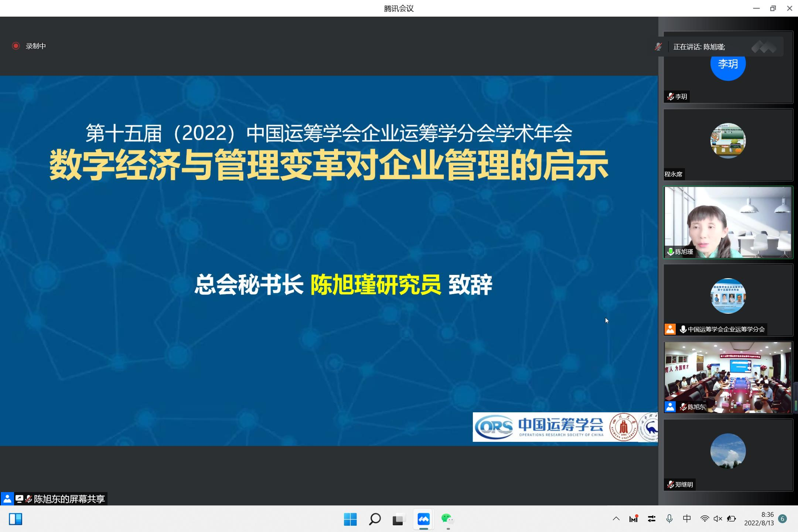Viewport: 798px width, 532px height.
Task: Click the muted mic icon beside 陈旭东 name
Action: tap(683, 407)
